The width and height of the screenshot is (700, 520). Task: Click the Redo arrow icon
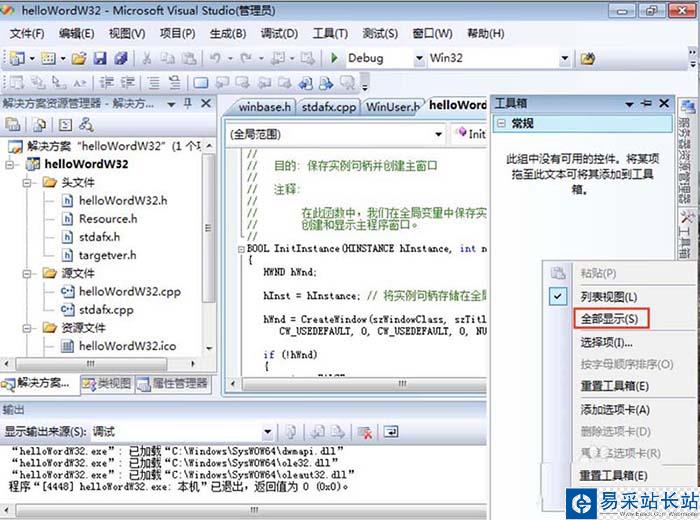click(x=246, y=58)
